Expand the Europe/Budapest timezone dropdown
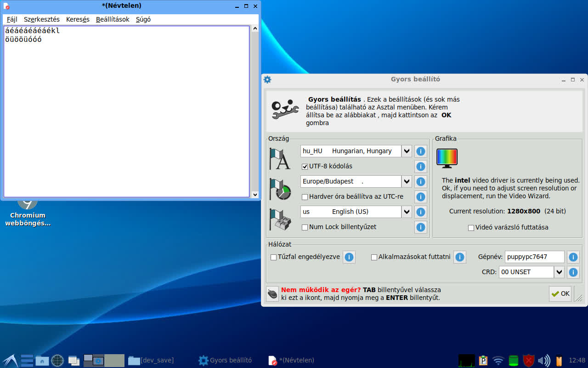The width and height of the screenshot is (588, 368). 407,182
